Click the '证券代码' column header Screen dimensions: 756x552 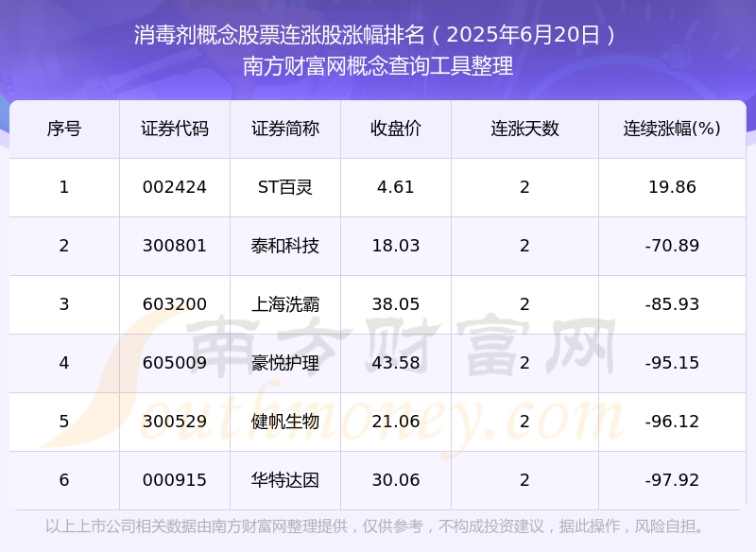(x=175, y=129)
